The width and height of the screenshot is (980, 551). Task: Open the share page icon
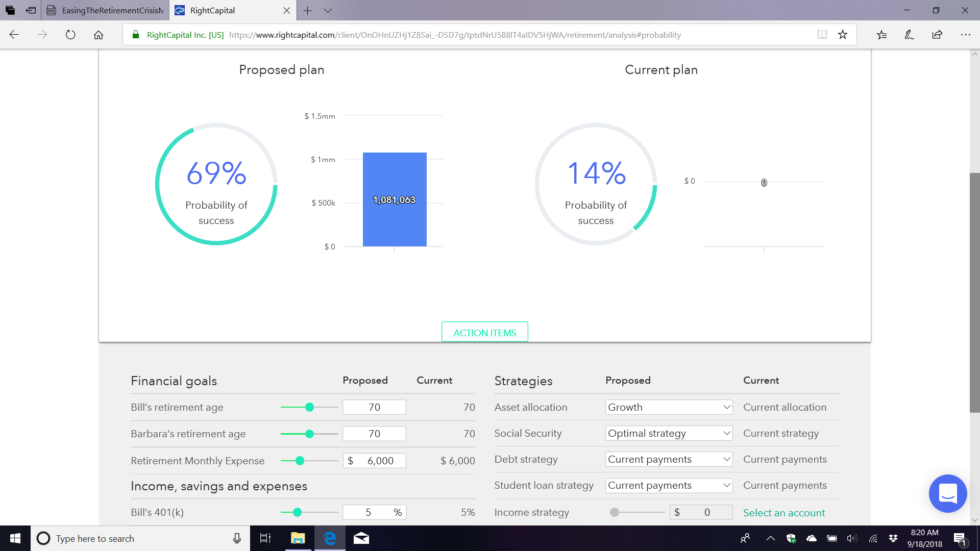tap(937, 35)
